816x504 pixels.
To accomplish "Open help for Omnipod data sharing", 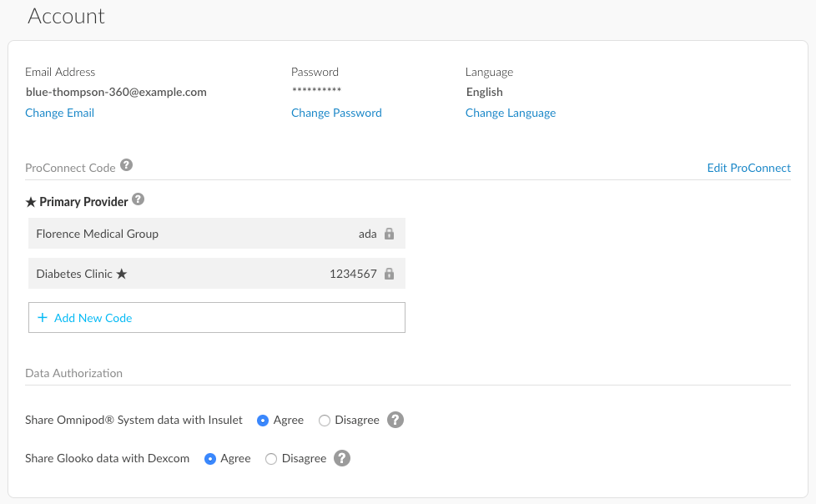I will (x=395, y=420).
